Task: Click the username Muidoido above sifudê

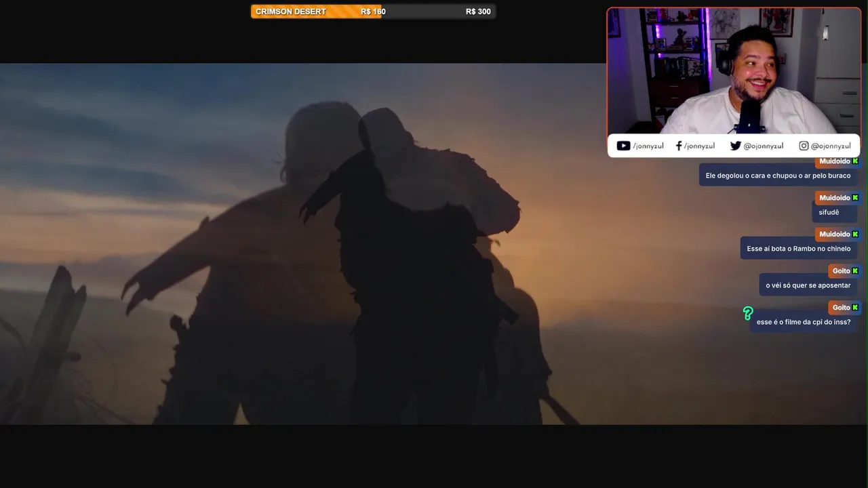Action: pos(834,198)
